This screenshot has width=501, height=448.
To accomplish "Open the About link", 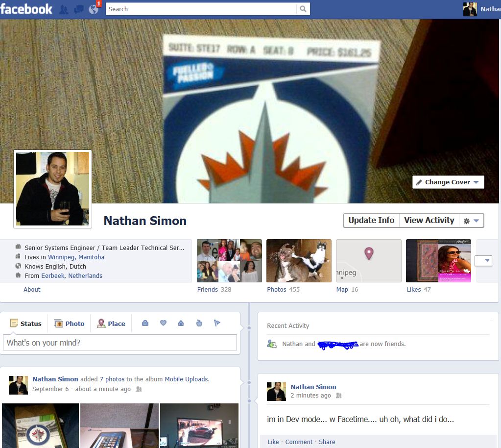I will point(32,289).
